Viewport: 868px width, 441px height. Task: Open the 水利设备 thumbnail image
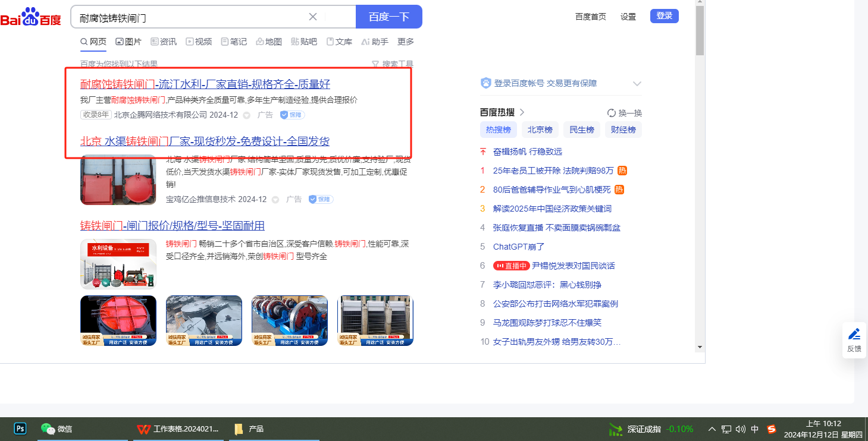click(x=118, y=264)
